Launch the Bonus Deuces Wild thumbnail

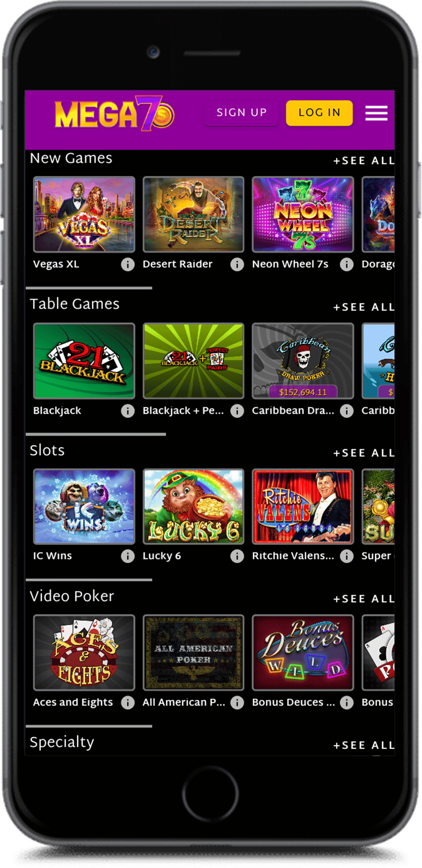point(303,653)
